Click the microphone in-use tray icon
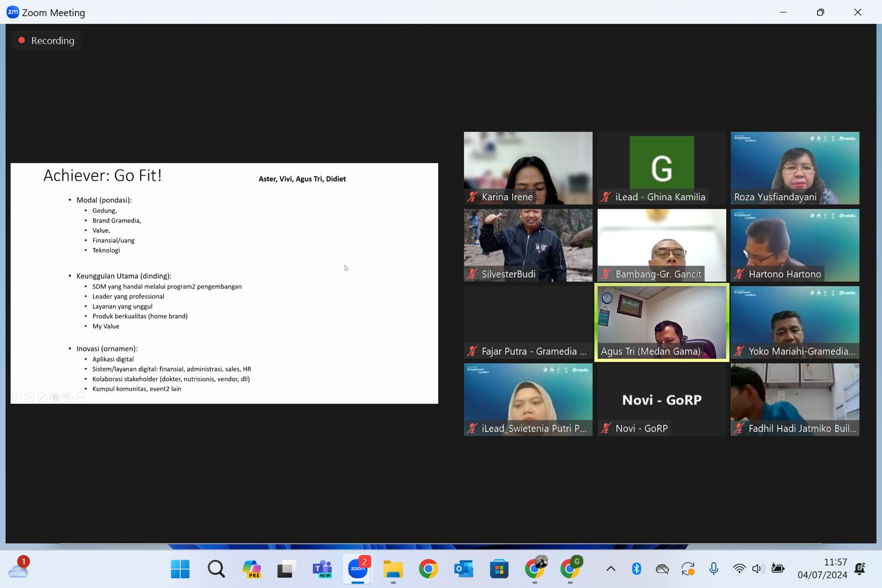Image resolution: width=882 pixels, height=588 pixels. [714, 569]
